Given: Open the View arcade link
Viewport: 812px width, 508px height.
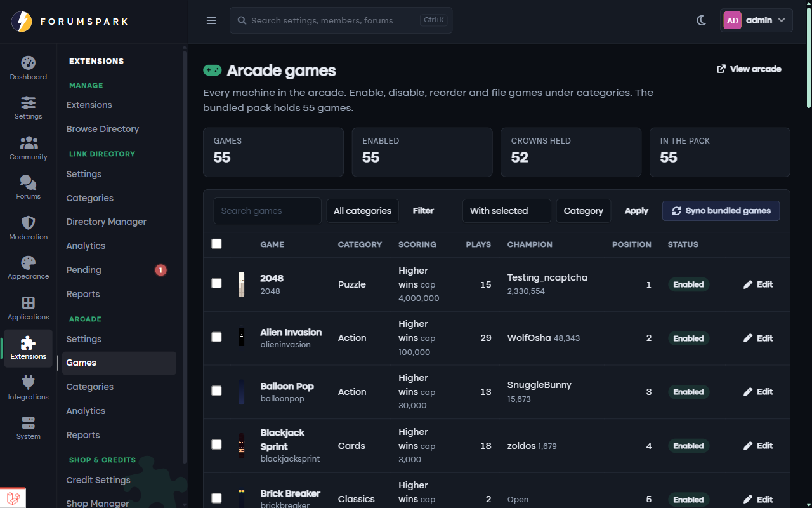Looking at the screenshot, I should pos(749,69).
